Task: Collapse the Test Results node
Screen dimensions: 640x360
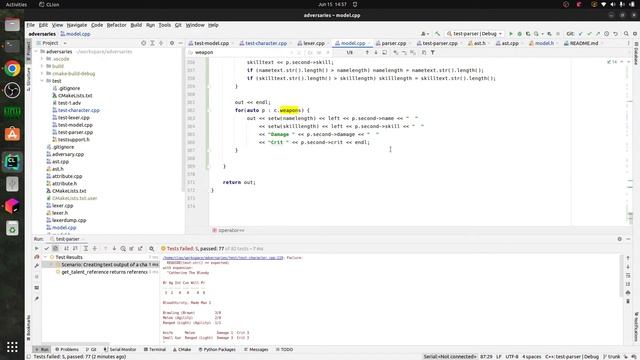Action: coord(46,257)
